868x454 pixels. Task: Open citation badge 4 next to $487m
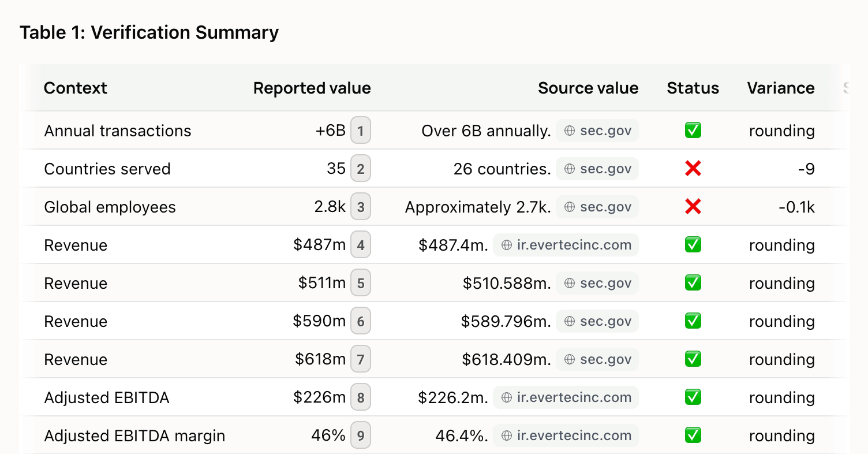point(361,245)
